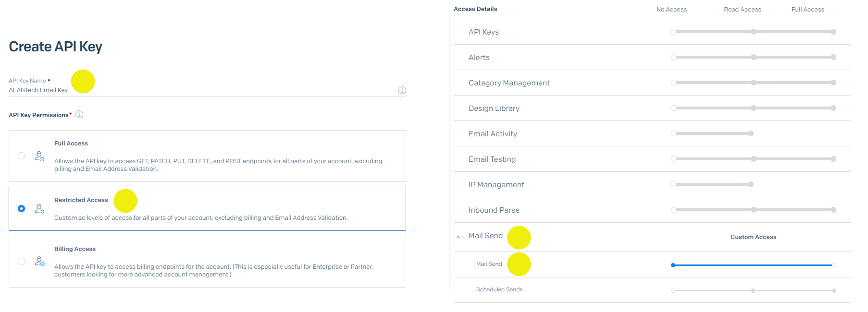Set Alerts slider to Full Access
Image resolution: width=868 pixels, height=312 pixels.
point(833,57)
